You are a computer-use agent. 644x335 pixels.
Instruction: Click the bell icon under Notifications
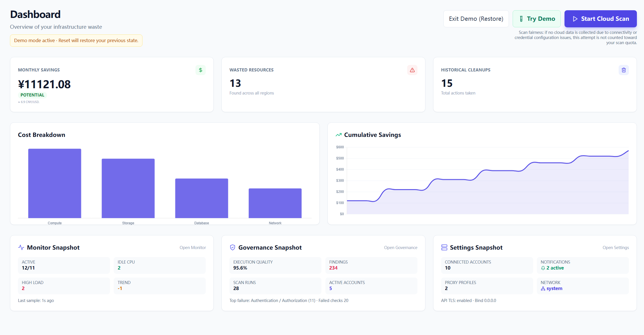click(x=543, y=268)
